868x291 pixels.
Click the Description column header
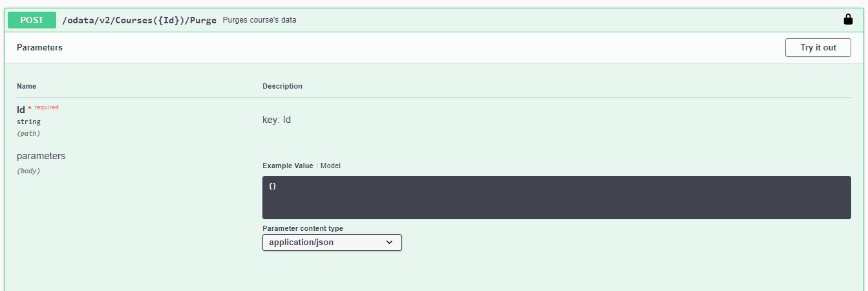282,86
